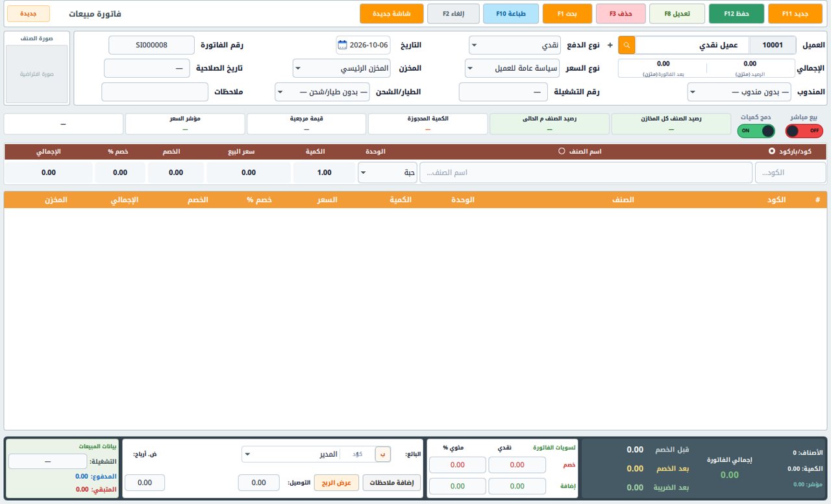The image size is (831, 504).
Task: Click the رقم الفاتورة field showing SI000008
Action: 151,45
